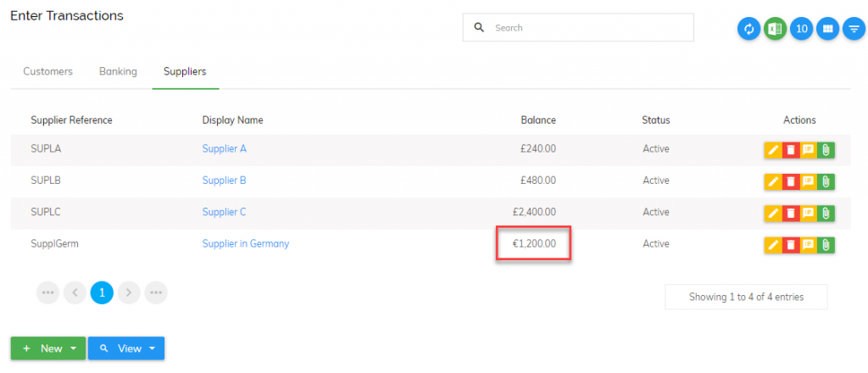Delete Supplier B with the trash icon
868x373 pixels.
pyautogui.click(x=791, y=181)
